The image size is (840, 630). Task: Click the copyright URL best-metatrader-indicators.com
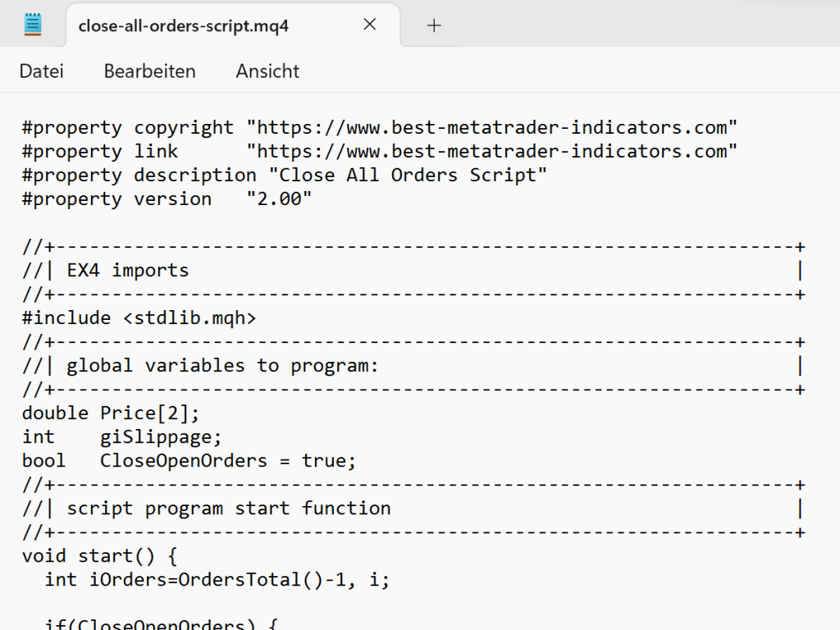coord(492,127)
